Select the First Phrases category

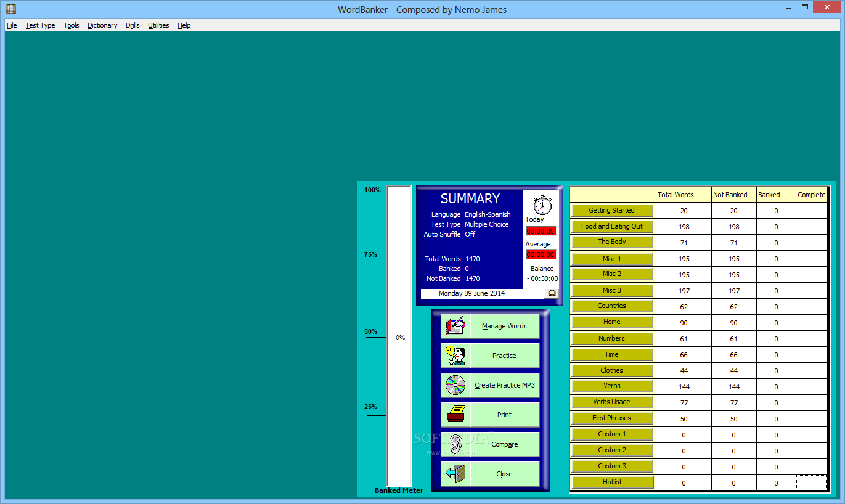(x=612, y=418)
